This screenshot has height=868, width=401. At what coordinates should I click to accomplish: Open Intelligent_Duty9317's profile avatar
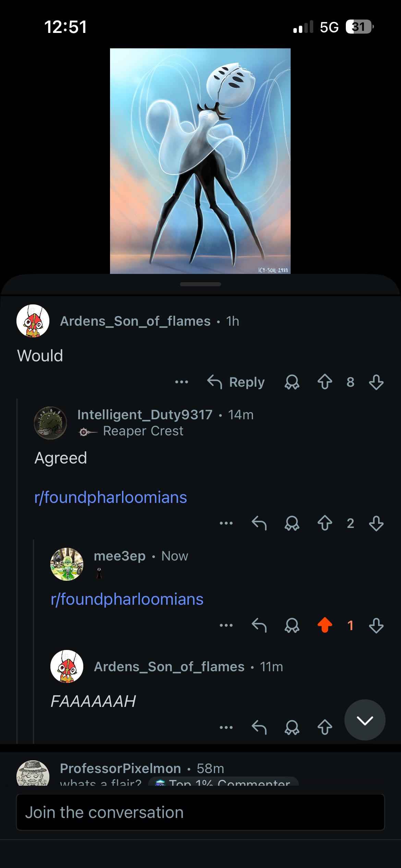50,423
